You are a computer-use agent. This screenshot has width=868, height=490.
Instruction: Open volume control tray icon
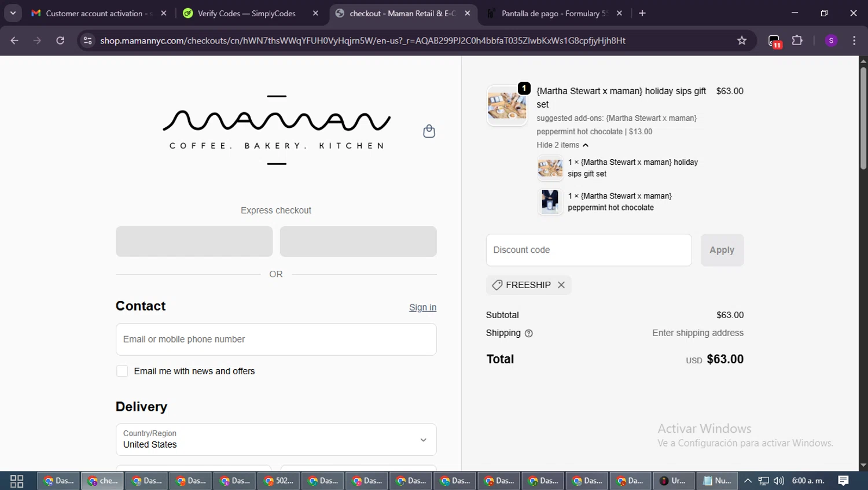[779, 481]
